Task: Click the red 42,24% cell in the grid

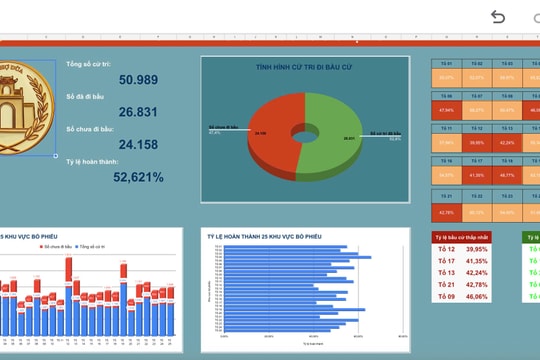Action: point(507,143)
